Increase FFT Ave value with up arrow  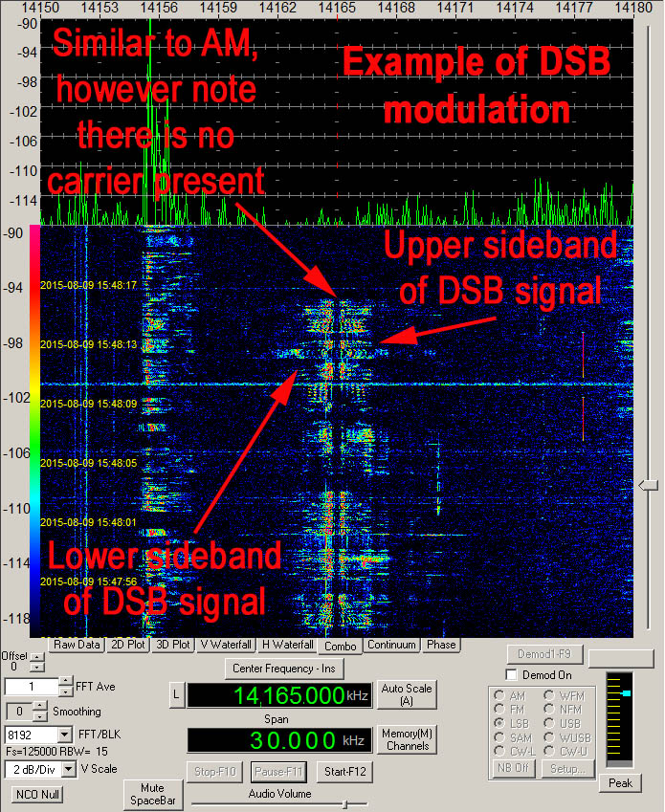(65, 682)
